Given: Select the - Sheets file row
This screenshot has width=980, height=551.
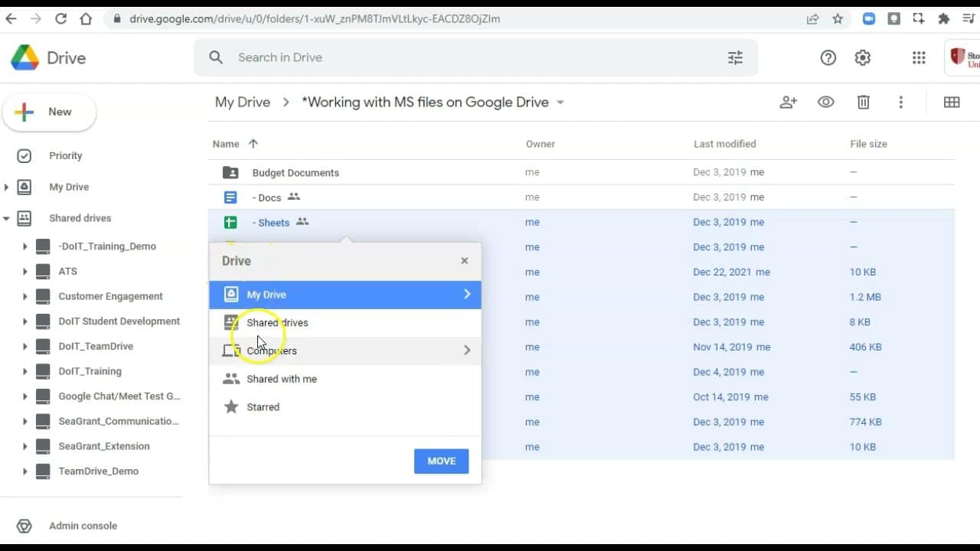Looking at the screenshot, I should (581, 222).
